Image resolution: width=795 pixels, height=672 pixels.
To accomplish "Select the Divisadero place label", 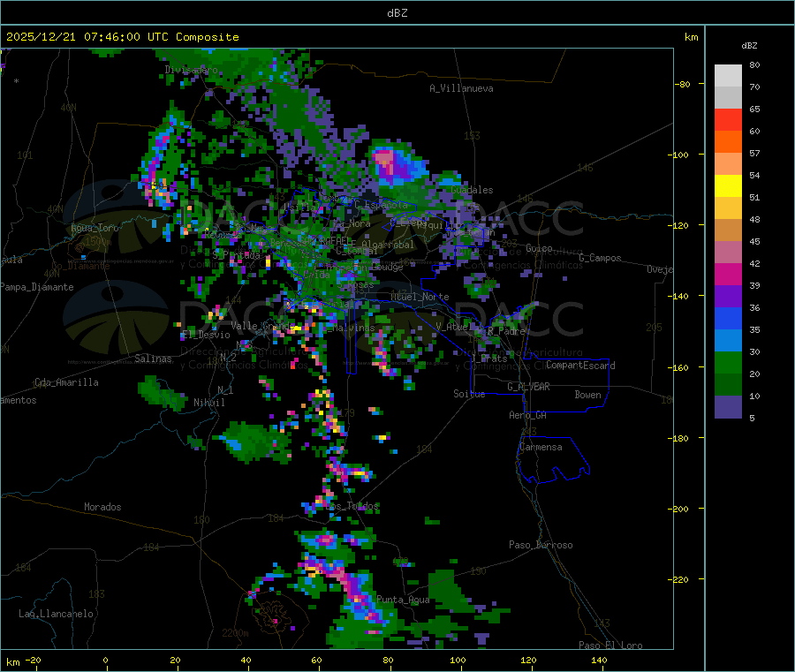I will click(x=191, y=70).
